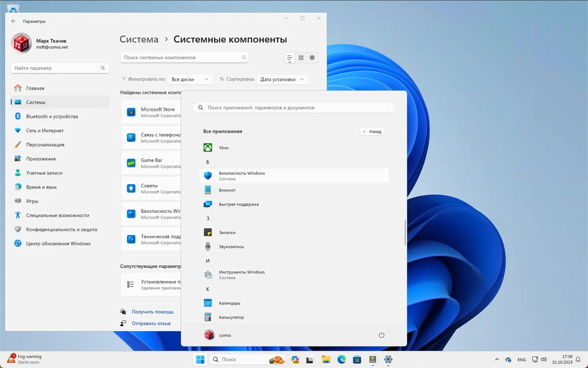Open File Explorer from the taskbar
The height and width of the screenshot is (368, 588).
click(326, 359)
